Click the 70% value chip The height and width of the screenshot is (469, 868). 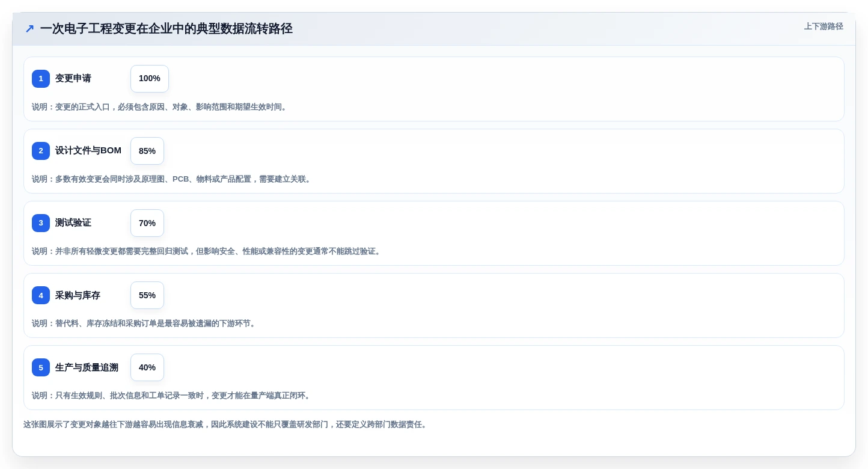pos(147,223)
